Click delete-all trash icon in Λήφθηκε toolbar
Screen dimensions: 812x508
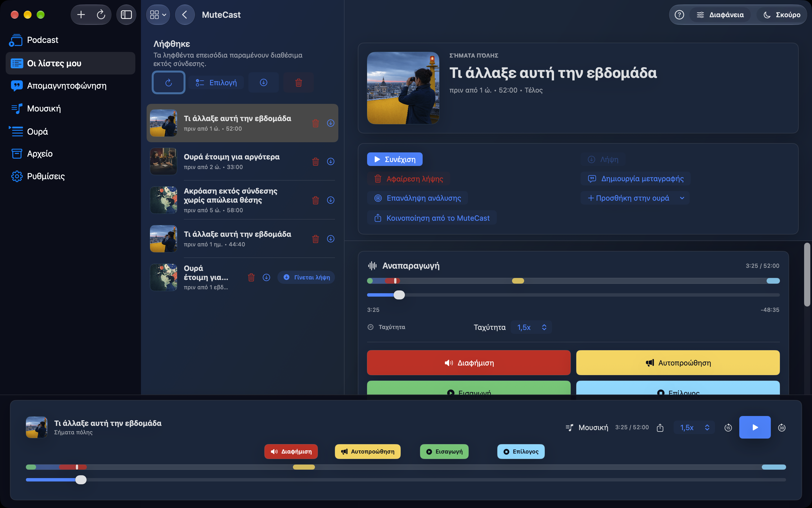pyautogui.click(x=298, y=82)
